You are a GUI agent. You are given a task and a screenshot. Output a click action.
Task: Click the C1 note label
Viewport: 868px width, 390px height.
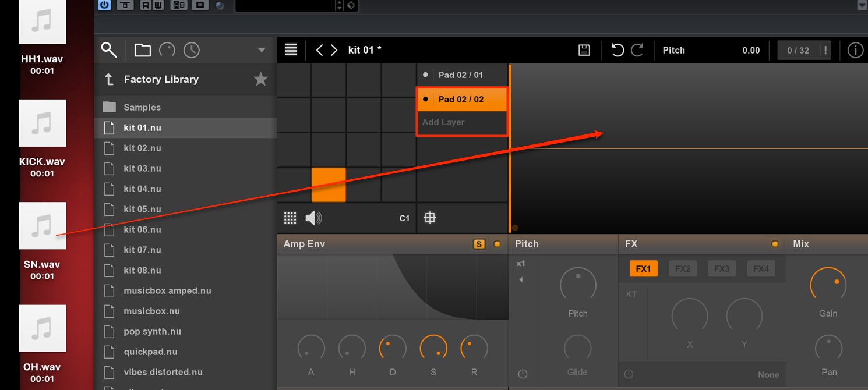click(404, 218)
